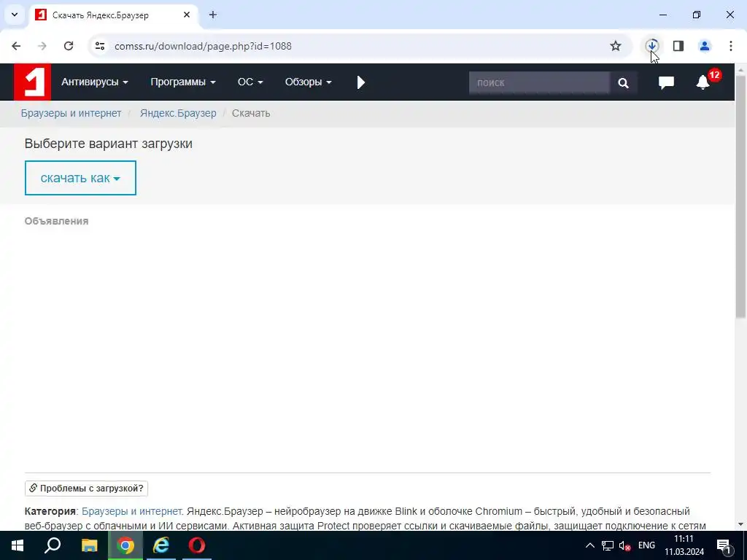The height and width of the screenshot is (560, 747).
Task: Select the Скачать Яндекс.Браузер tab
Action: click(113, 15)
